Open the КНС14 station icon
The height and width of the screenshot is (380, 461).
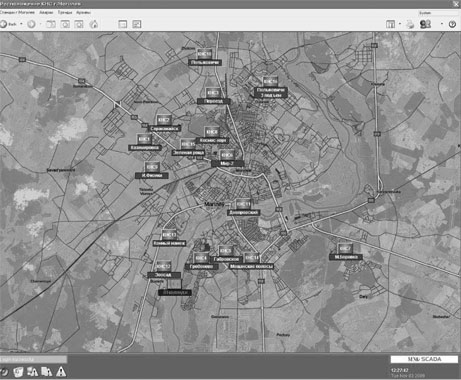[x=252, y=258]
